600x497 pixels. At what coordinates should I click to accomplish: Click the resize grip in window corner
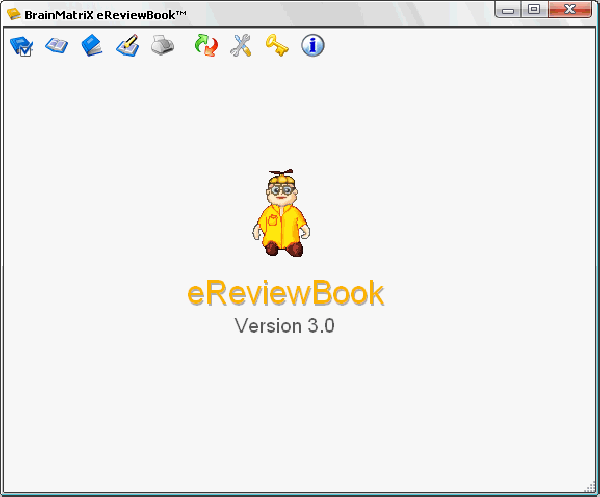591,488
